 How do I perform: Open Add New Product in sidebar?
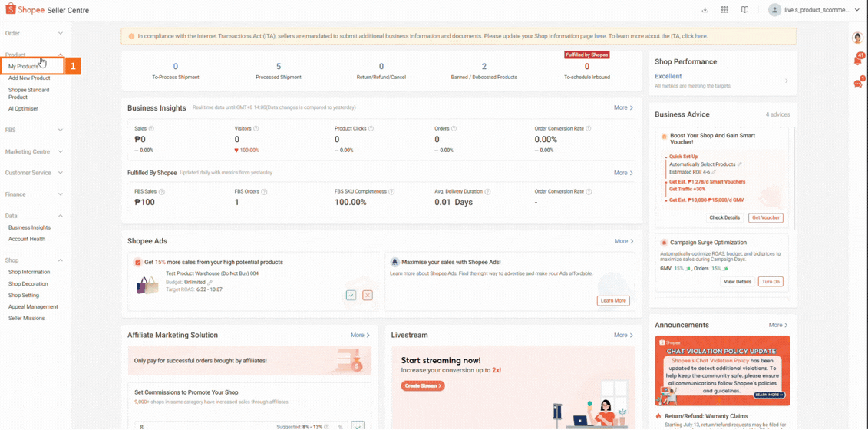(29, 78)
